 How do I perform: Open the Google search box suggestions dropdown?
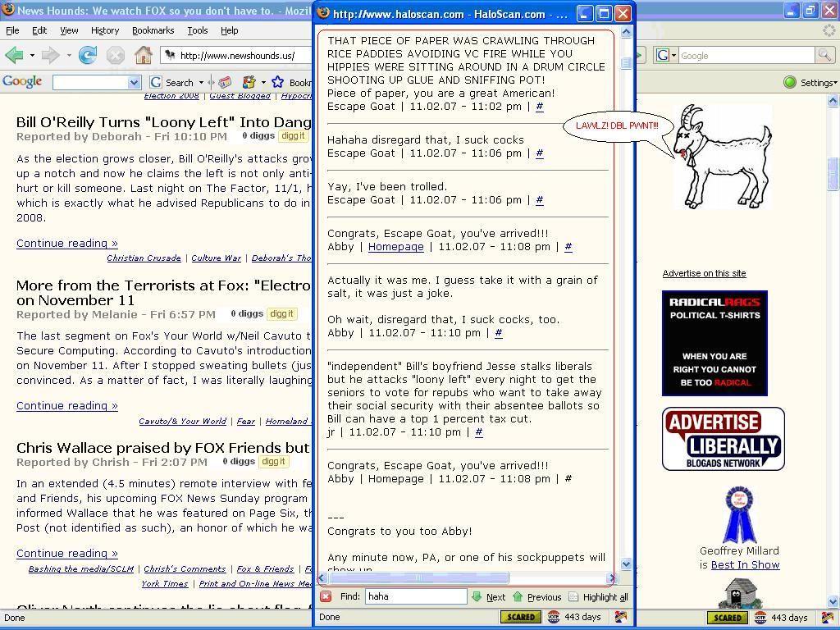click(x=133, y=82)
